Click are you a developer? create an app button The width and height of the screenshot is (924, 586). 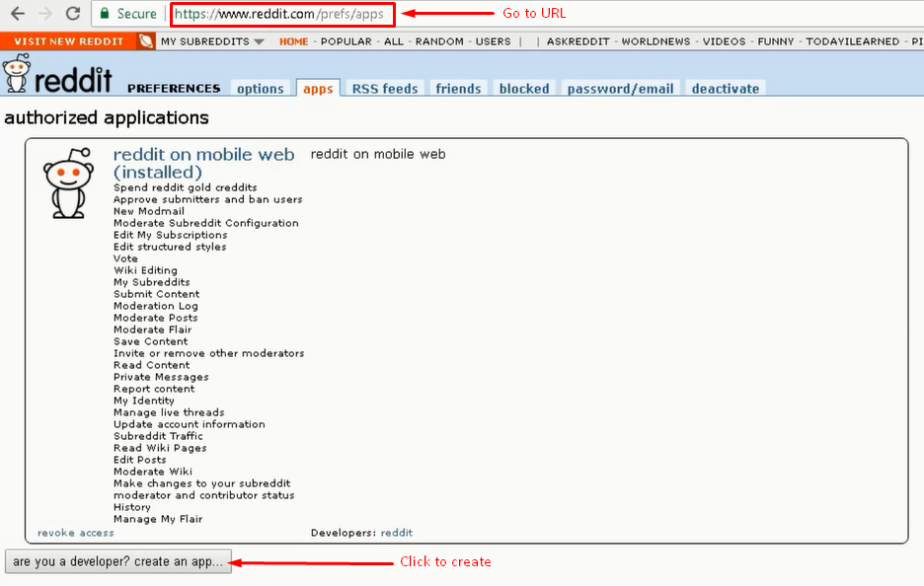pyautogui.click(x=117, y=561)
